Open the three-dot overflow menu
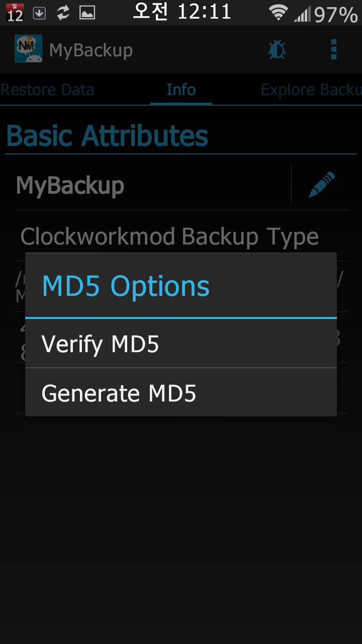Screen dimensions: 362x644 pyautogui.click(x=334, y=50)
